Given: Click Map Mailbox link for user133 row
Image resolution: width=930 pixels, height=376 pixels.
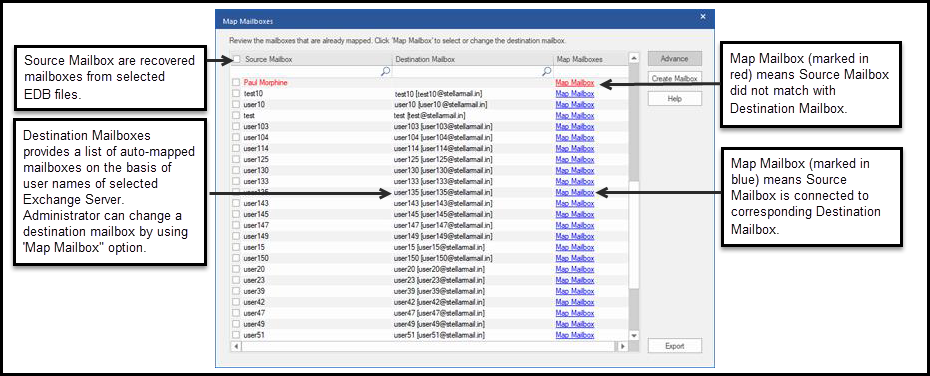Looking at the screenshot, I should (x=575, y=181).
